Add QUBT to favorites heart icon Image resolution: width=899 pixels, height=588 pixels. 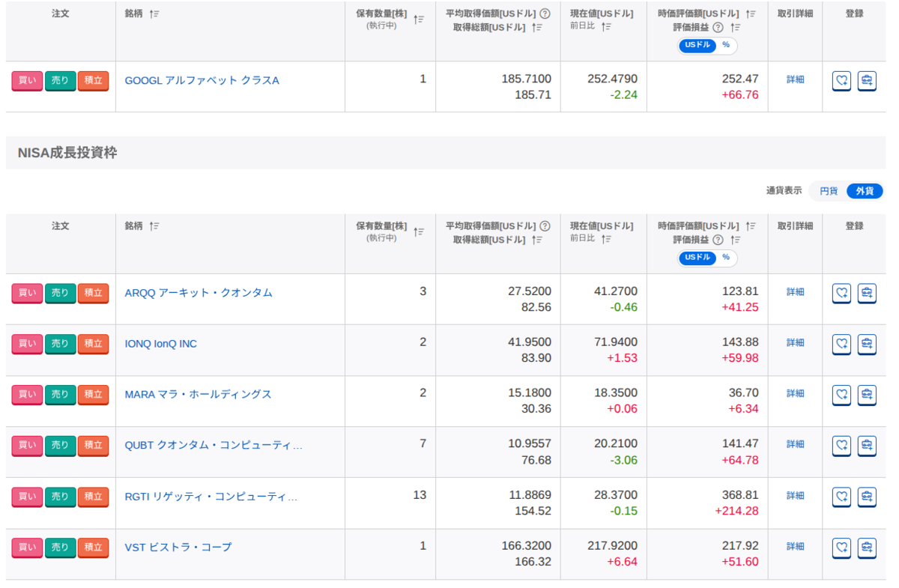841,446
